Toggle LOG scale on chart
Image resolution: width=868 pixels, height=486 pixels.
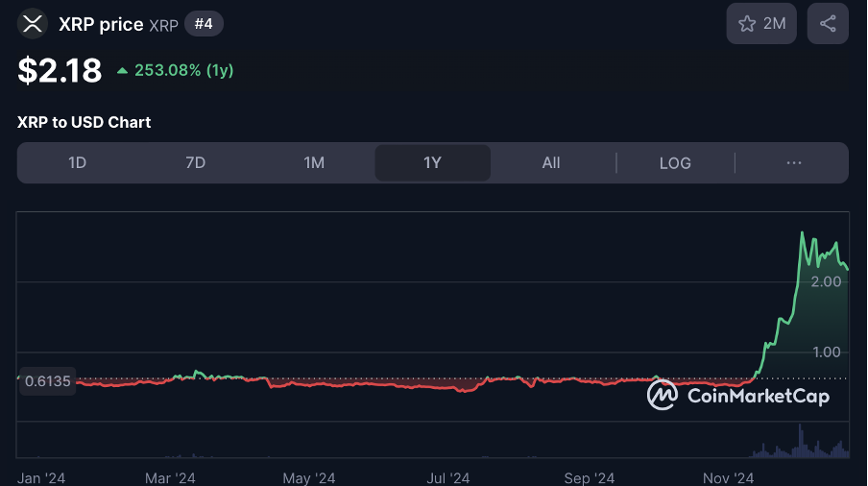[x=675, y=163]
